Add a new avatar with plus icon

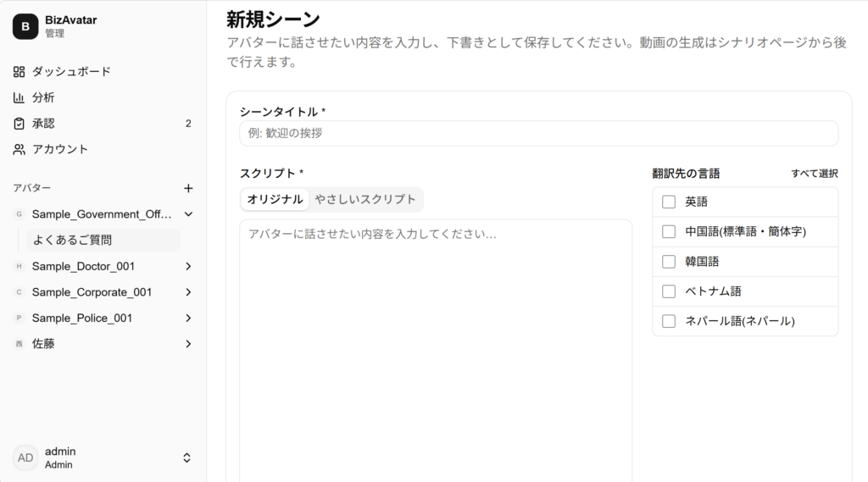(188, 188)
